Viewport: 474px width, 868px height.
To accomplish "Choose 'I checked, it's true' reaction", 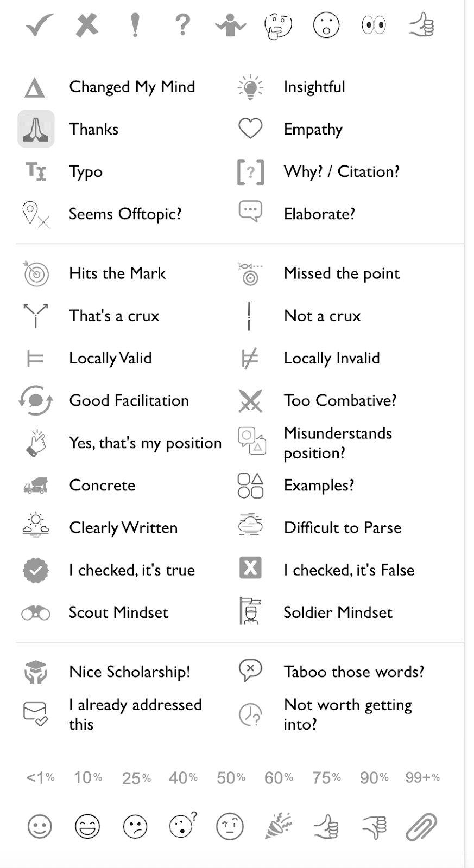I will (x=132, y=570).
